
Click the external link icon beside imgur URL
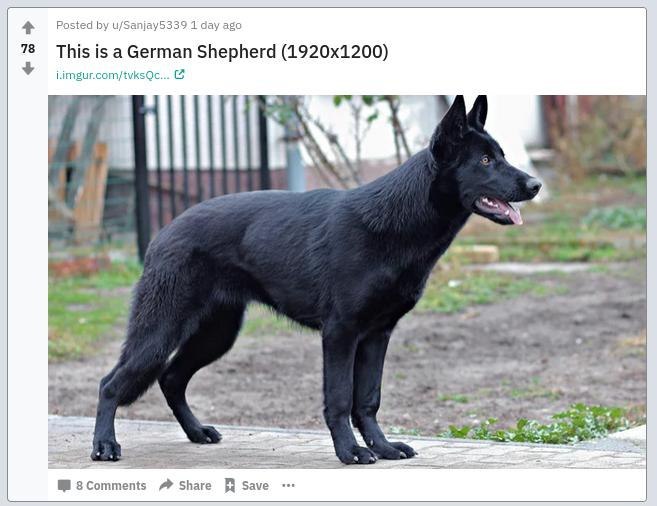click(179, 75)
